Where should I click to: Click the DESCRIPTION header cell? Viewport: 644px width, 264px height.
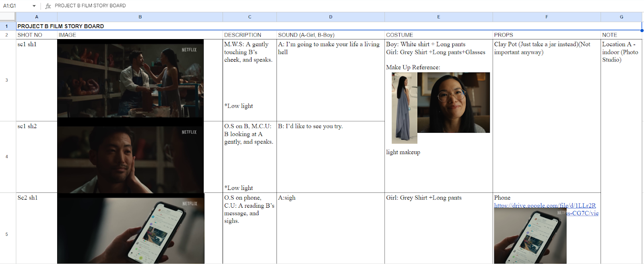coord(250,35)
